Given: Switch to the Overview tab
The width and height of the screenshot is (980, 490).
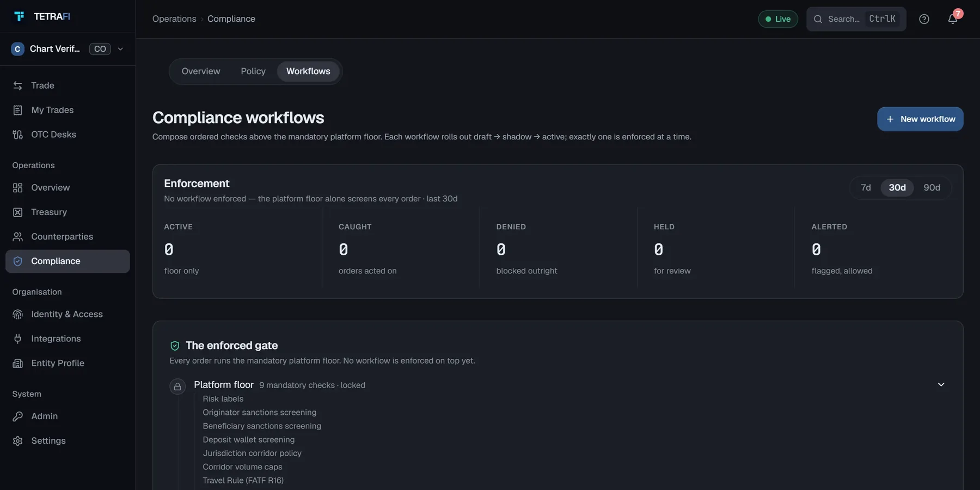Looking at the screenshot, I should 201,71.
